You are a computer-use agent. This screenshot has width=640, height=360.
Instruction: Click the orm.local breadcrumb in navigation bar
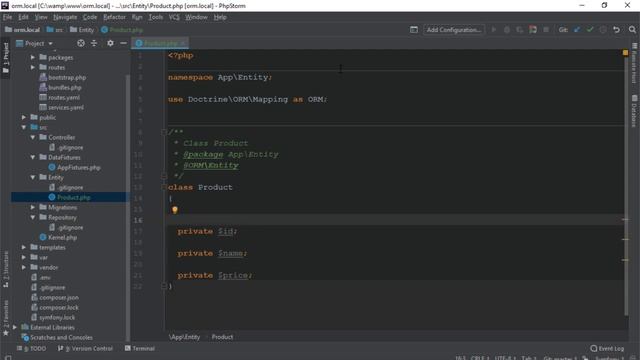click(22, 30)
